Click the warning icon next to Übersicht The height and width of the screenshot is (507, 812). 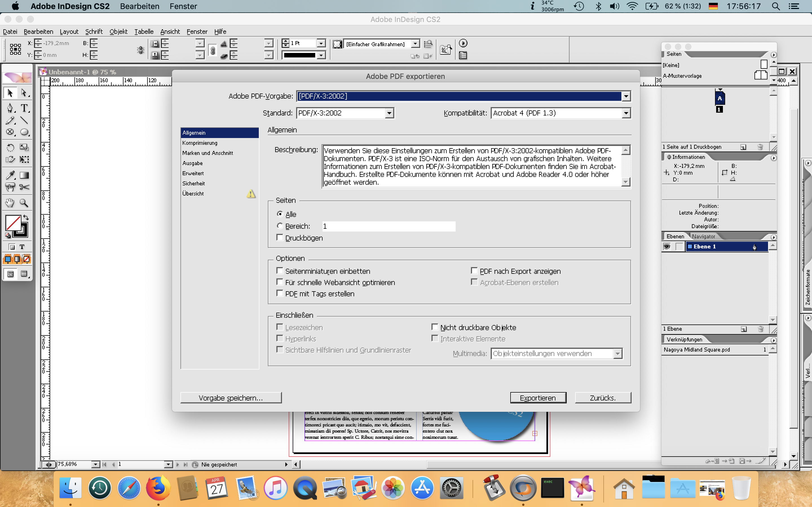(251, 194)
